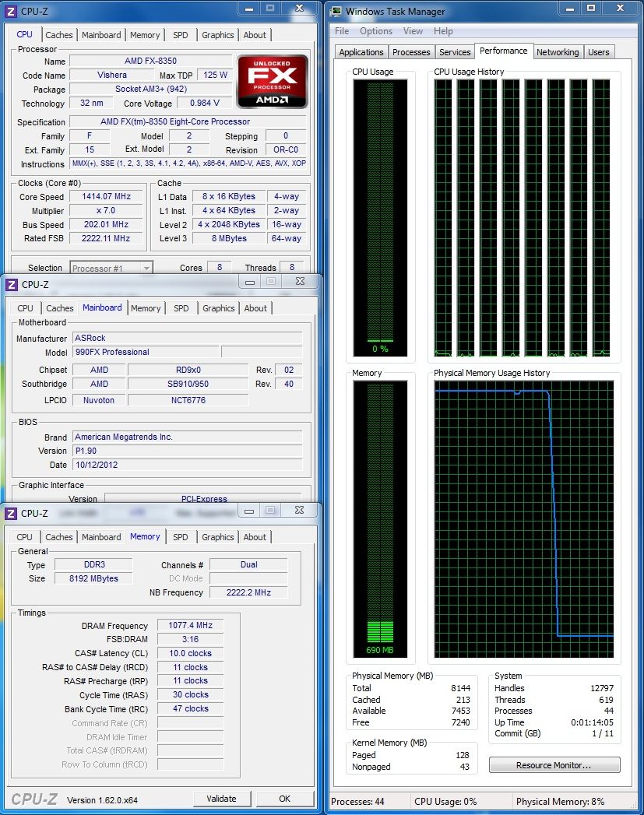
Task: Open the File menu in Task Manager
Action: (x=342, y=31)
